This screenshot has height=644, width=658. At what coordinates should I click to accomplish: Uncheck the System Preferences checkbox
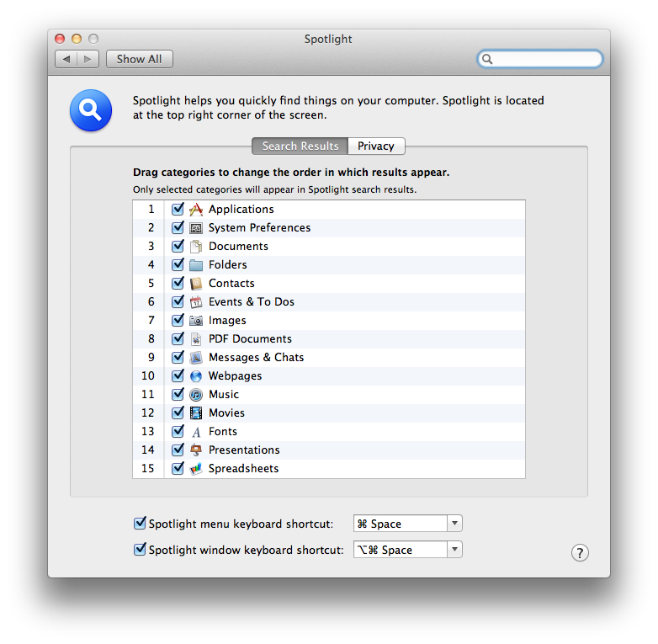[x=178, y=227]
